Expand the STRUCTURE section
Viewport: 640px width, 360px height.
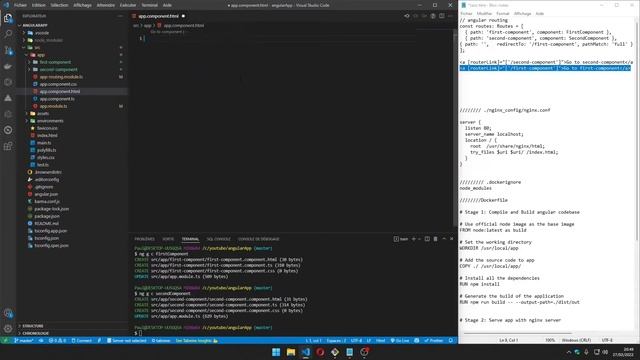coord(33,326)
